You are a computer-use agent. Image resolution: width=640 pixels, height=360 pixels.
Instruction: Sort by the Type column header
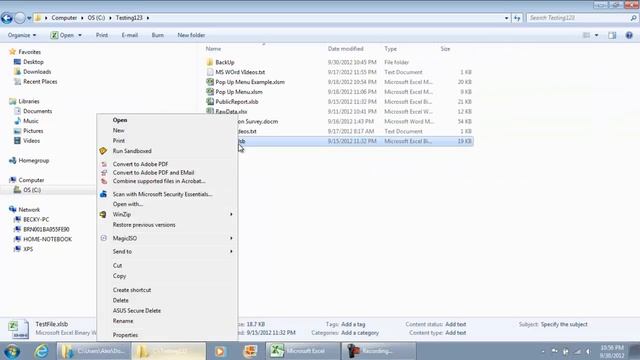[391, 49]
